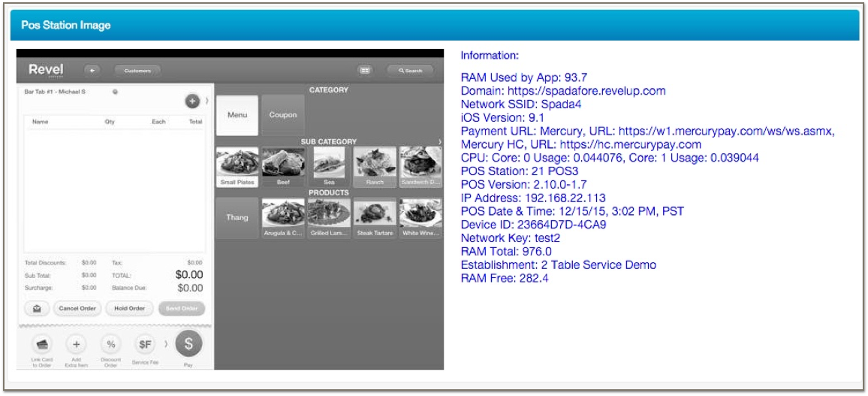Viewport: 868px width, 396px height.
Task: Click the Link Card to Order icon
Action: 42,344
